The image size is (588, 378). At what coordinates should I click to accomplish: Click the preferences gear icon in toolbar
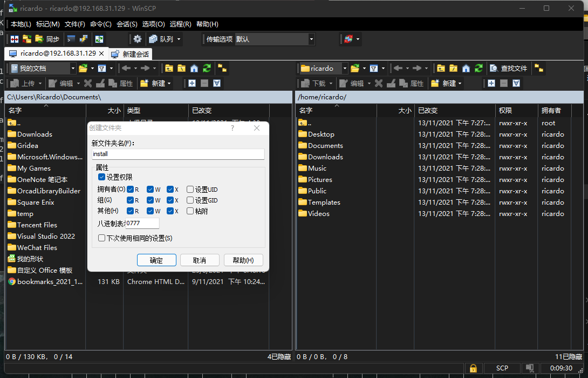click(x=138, y=39)
